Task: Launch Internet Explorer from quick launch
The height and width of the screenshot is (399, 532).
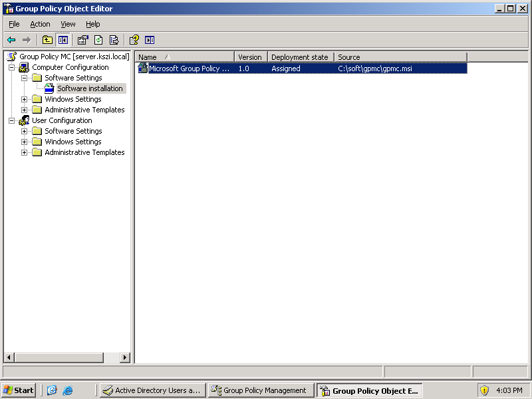Action: (68, 390)
